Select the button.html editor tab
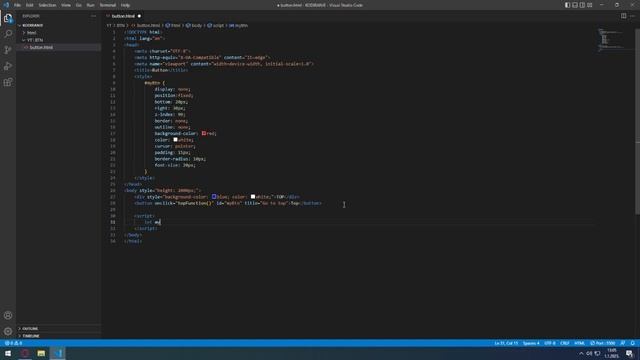This screenshot has height=360, width=640. point(123,16)
